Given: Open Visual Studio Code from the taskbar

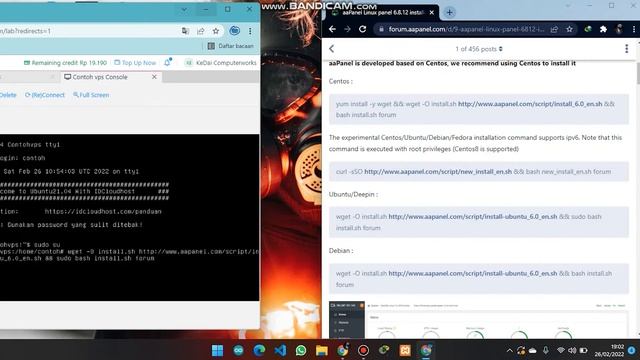Looking at the screenshot, I should pyautogui.click(x=280, y=350).
